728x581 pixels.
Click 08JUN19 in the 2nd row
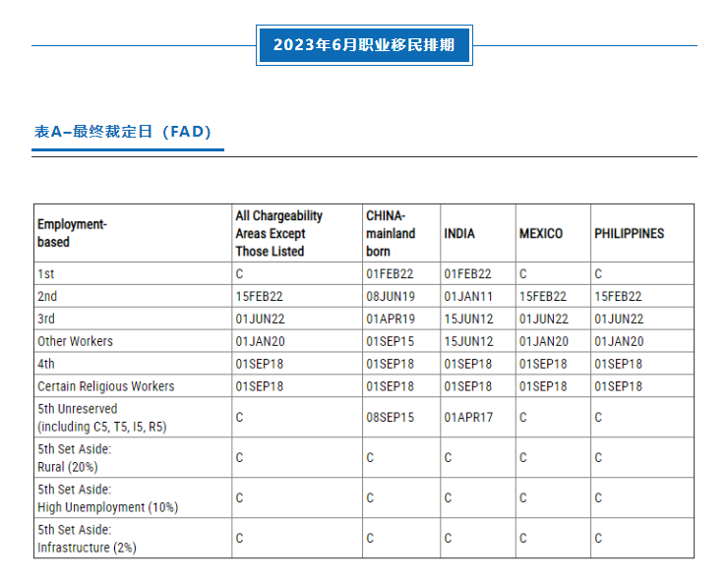tap(391, 296)
